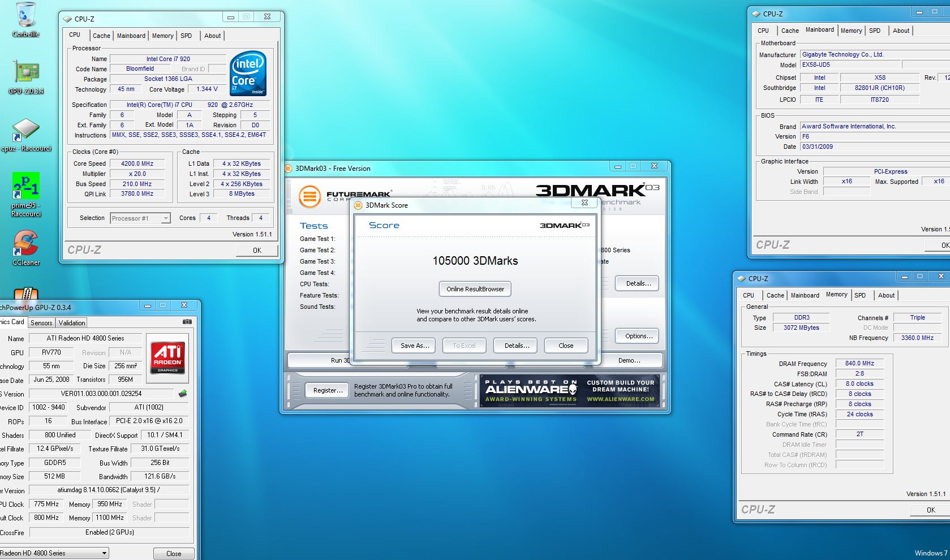The image size is (950, 560).
Task: Click the Mainboard Model field EX58-UD5
Action: click(850, 64)
